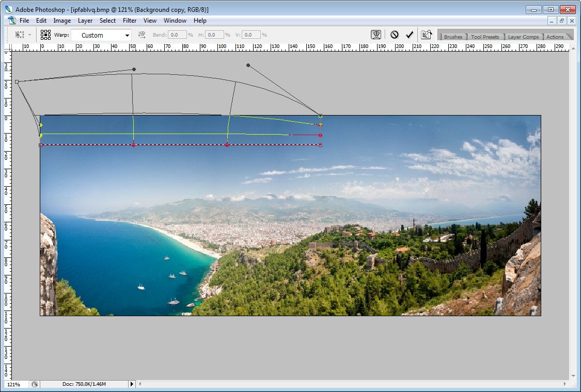This screenshot has height=392, width=581.
Task: Click the reference point location grid icon
Action: 45,35
